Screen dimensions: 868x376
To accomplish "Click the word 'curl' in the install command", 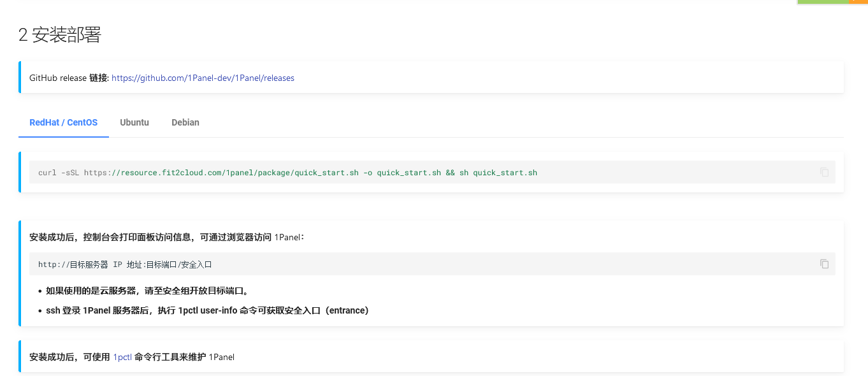I will coord(47,173).
